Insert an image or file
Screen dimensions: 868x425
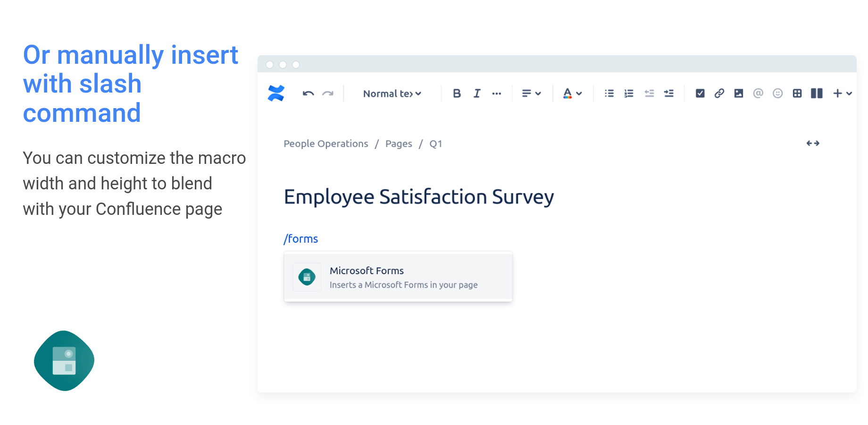[x=739, y=93]
